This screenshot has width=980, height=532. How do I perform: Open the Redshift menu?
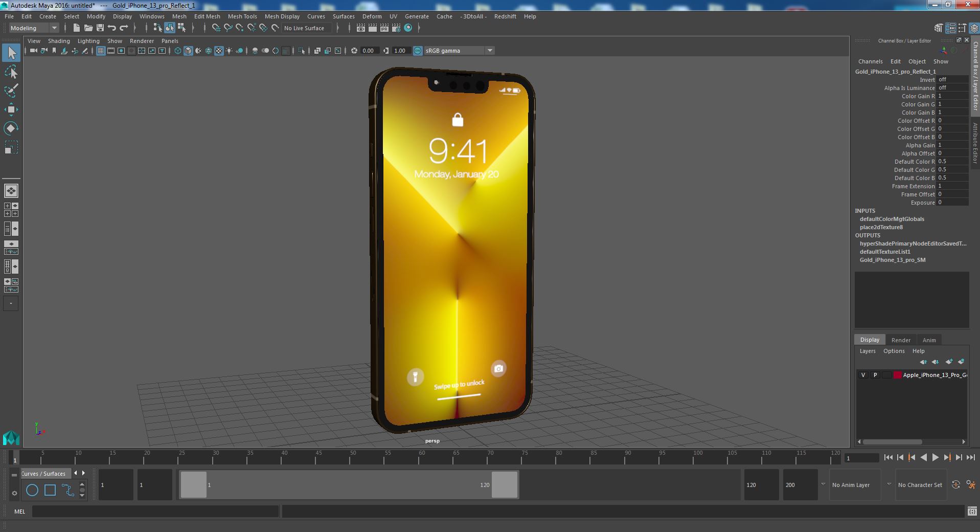[505, 16]
